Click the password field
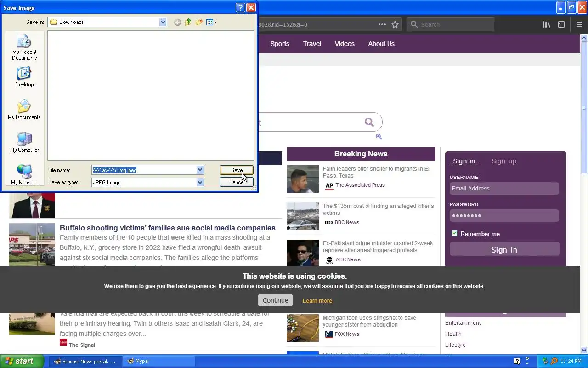Viewport: 588px width, 368px height. click(504, 216)
